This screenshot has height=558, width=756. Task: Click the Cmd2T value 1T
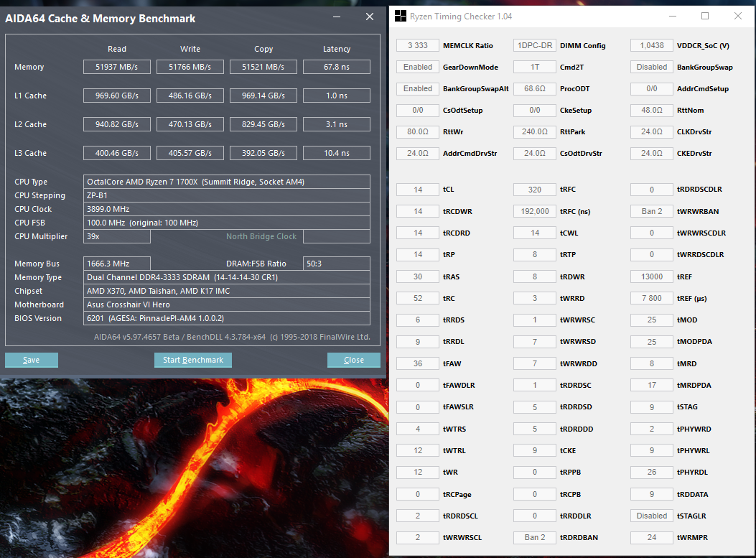click(535, 67)
